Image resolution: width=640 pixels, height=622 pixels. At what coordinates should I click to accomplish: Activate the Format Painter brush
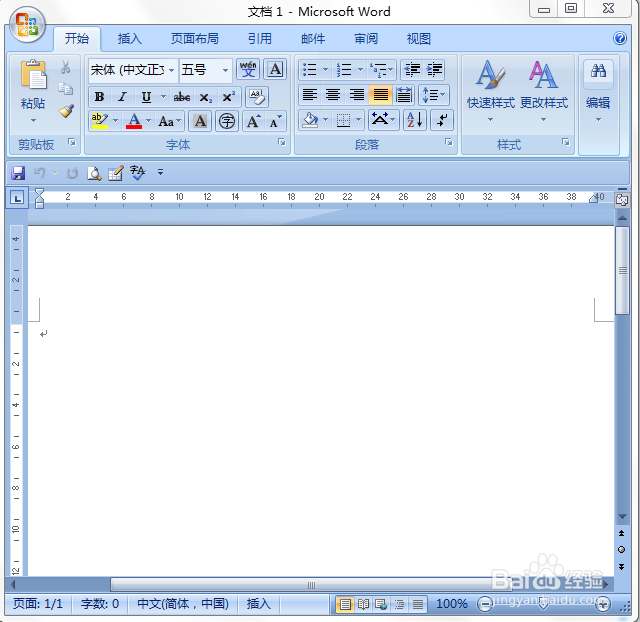pos(66,111)
